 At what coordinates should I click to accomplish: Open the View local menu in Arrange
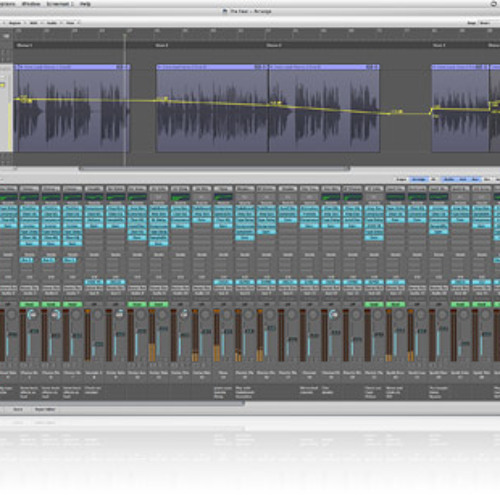tap(70, 23)
